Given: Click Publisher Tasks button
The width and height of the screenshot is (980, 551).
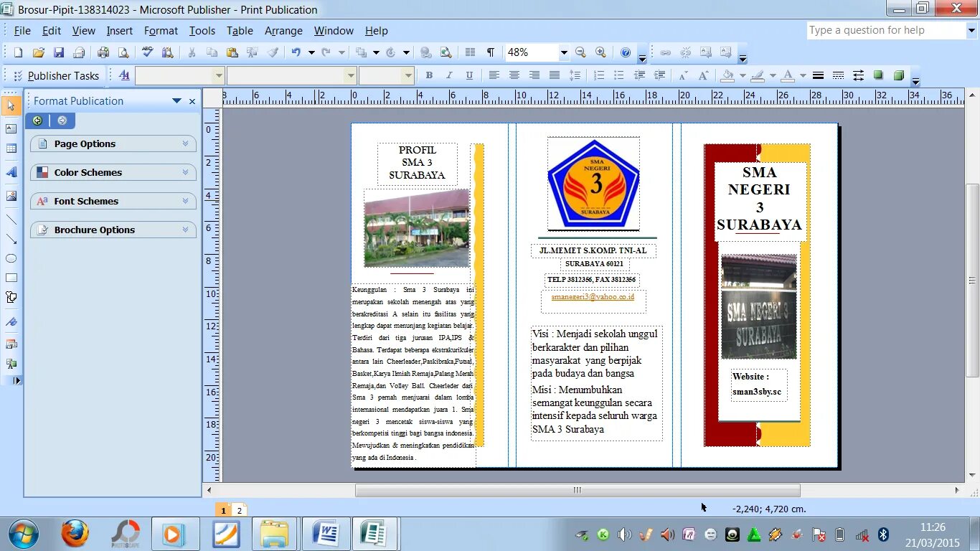Looking at the screenshot, I should [55, 75].
